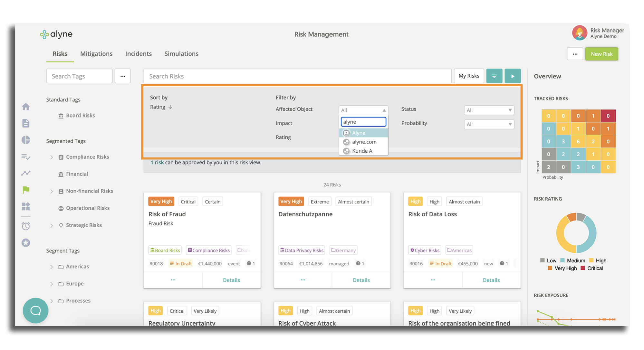Click the teal filter icon button

[x=494, y=76]
